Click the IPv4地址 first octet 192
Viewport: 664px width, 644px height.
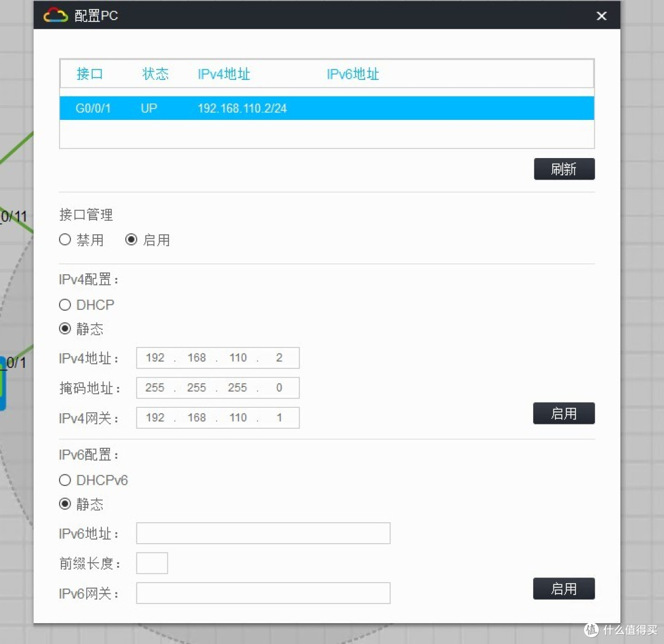155,357
